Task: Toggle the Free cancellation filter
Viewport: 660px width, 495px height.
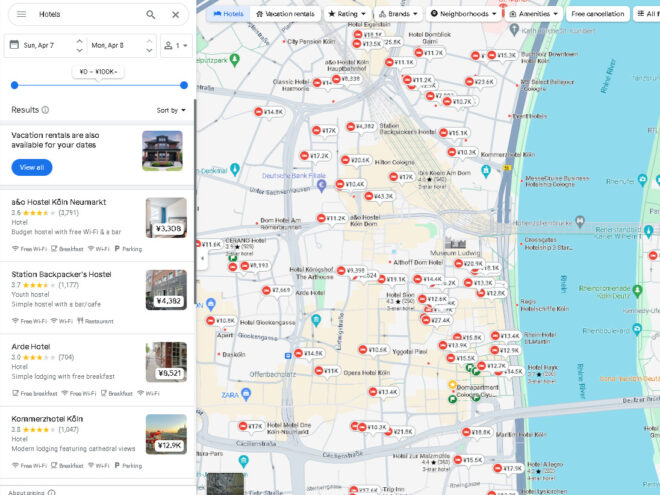Action: (598, 14)
